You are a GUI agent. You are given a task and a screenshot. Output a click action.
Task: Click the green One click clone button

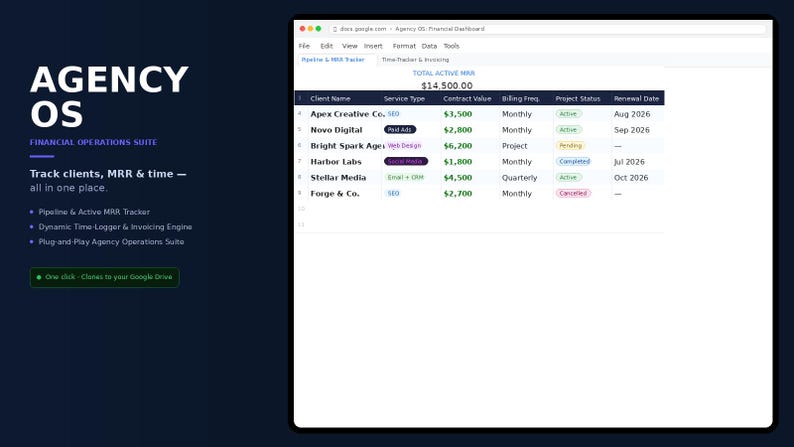point(104,277)
